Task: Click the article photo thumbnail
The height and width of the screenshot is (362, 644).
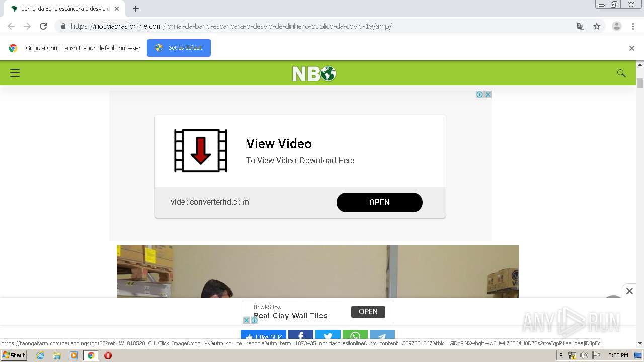Action: point(318,271)
